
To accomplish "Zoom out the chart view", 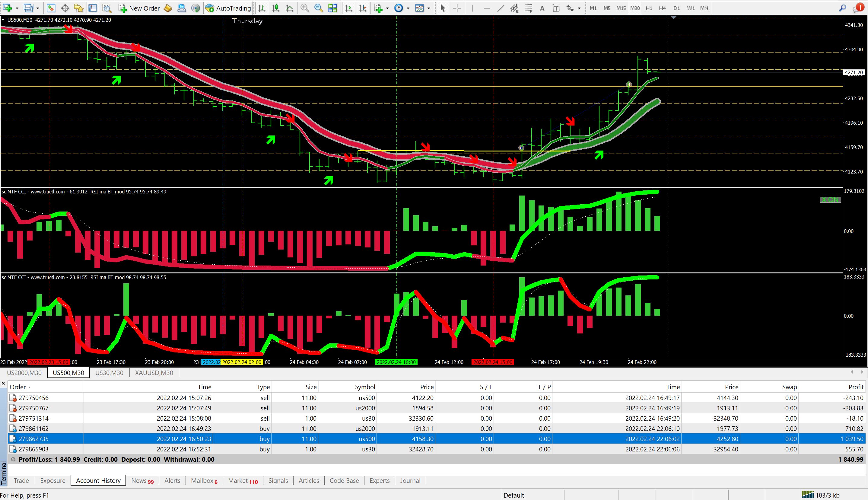I will point(318,8).
